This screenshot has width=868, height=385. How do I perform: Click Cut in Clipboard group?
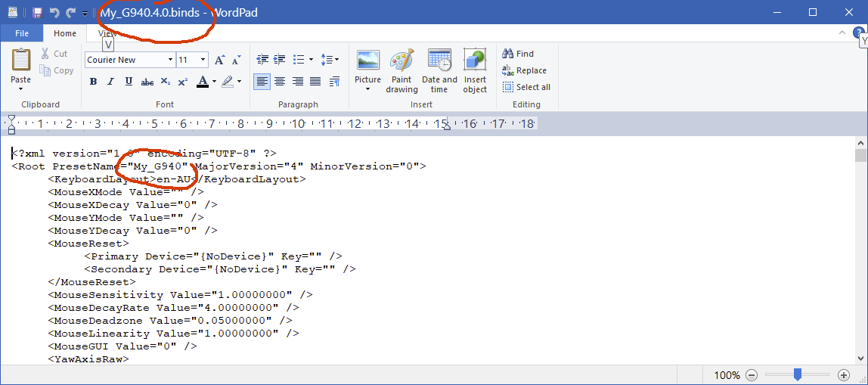tap(54, 54)
